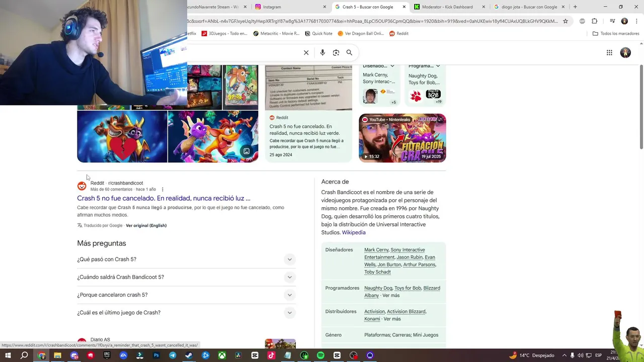Open Steam from the taskbar
The image size is (644, 362).
pyautogui.click(x=189, y=355)
